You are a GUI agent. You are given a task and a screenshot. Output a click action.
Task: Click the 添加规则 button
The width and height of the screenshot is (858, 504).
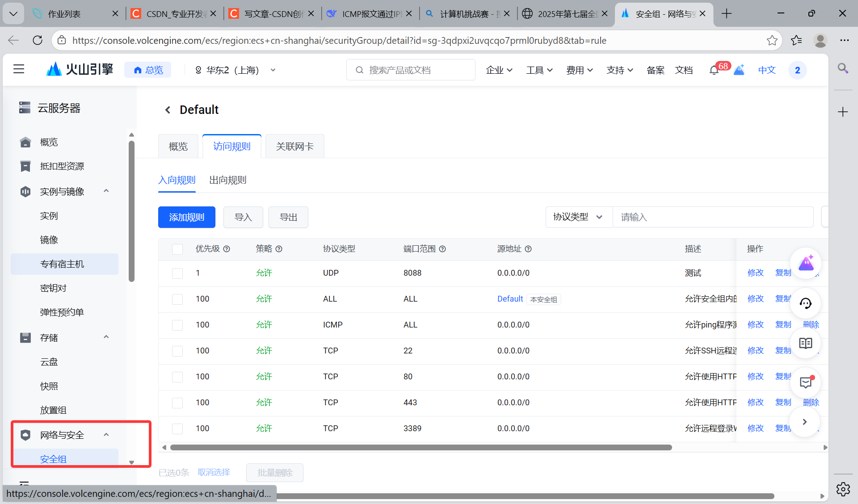click(186, 217)
